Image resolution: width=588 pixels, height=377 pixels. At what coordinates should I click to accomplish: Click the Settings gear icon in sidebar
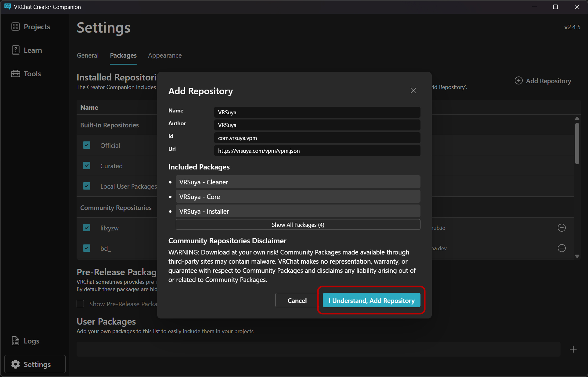click(x=16, y=364)
